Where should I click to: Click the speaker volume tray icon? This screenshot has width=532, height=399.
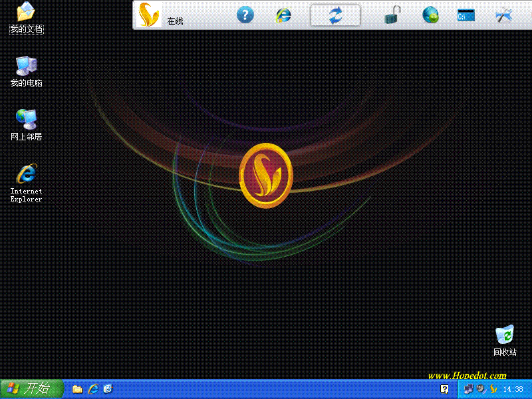pyautogui.click(x=481, y=389)
